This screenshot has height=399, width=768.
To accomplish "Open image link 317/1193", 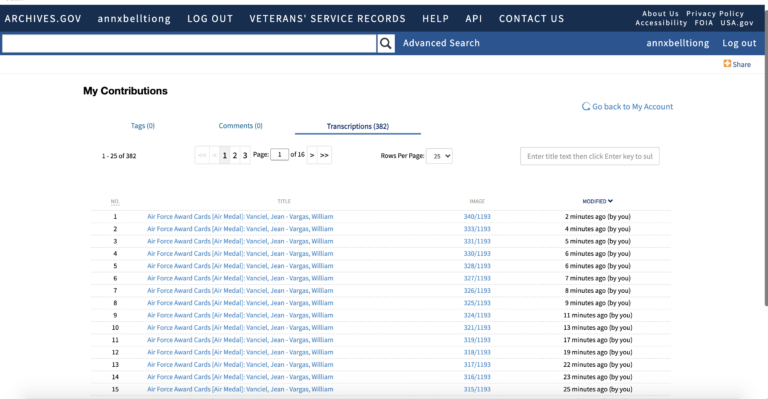I will coord(477,364).
